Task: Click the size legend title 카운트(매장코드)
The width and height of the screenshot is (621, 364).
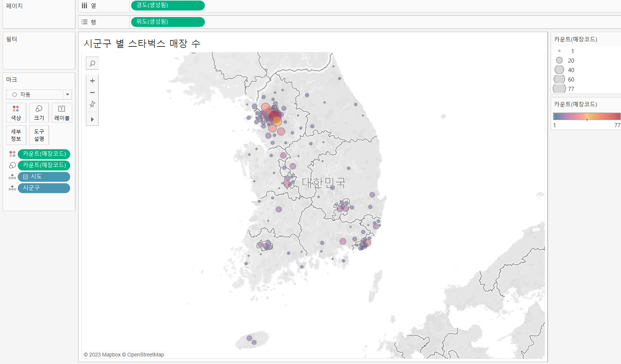Action: click(x=576, y=39)
